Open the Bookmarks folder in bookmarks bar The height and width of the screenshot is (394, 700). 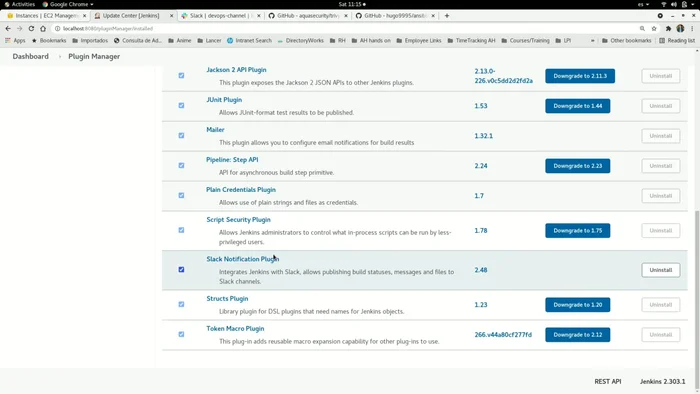pyautogui.click(x=49, y=41)
